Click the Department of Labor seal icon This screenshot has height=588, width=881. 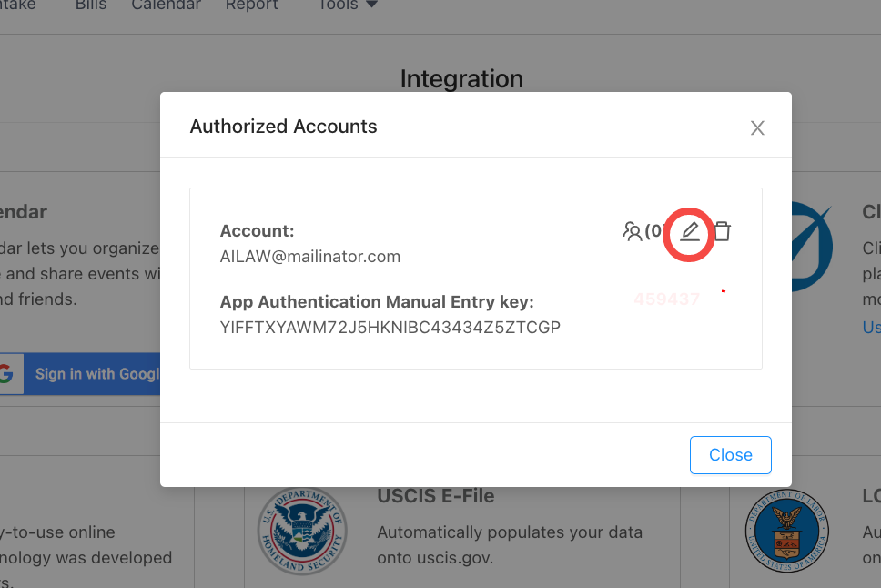tap(786, 531)
